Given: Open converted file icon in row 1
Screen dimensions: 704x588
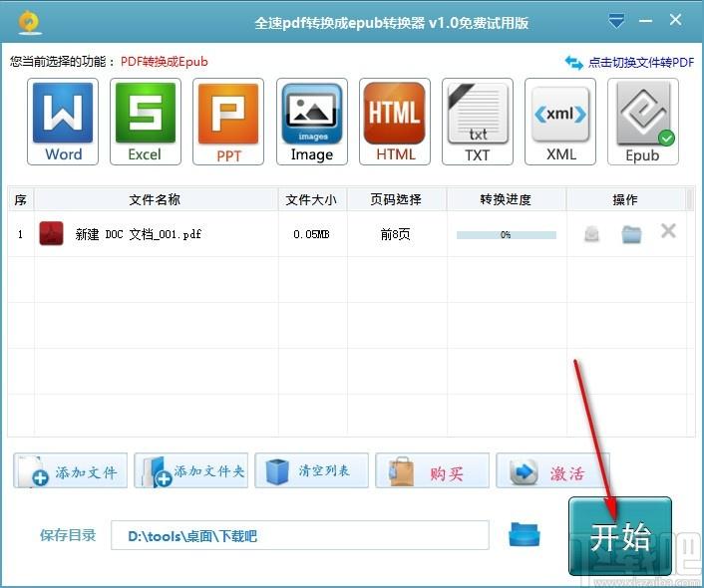Looking at the screenshot, I should 591,234.
